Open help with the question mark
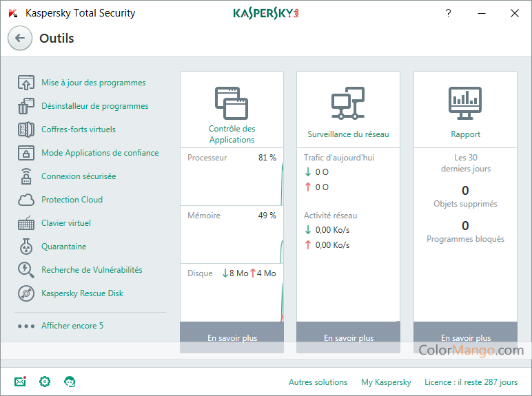Image resolution: width=532 pixels, height=396 pixels. [x=448, y=13]
